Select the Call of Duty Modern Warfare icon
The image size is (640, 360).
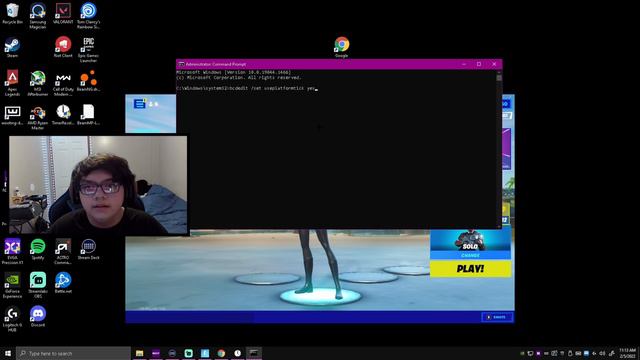[63, 83]
